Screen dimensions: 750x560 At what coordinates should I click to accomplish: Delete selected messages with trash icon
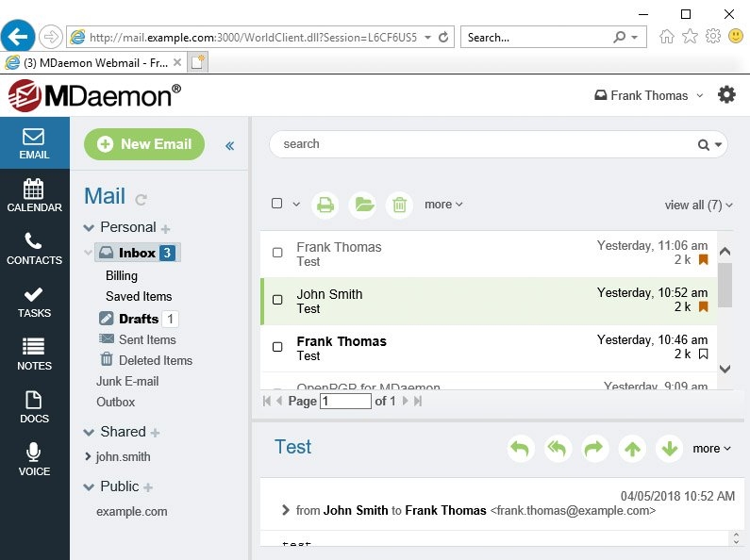tap(399, 205)
